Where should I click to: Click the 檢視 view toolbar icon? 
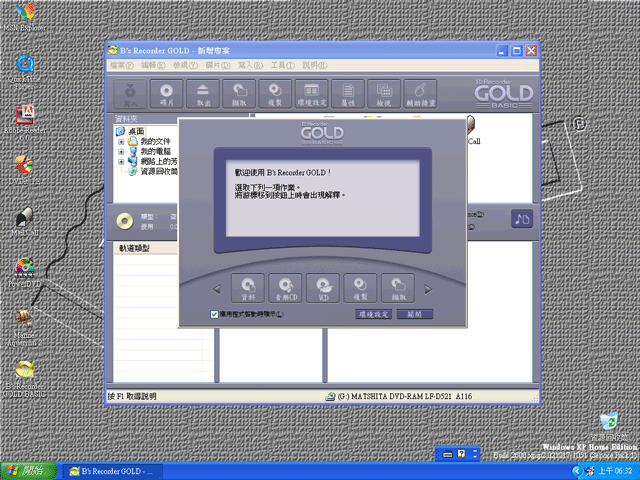(x=384, y=94)
